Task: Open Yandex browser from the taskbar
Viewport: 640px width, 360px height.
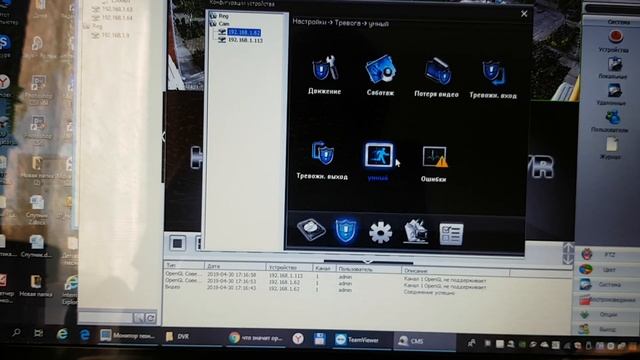Action: 298,338
